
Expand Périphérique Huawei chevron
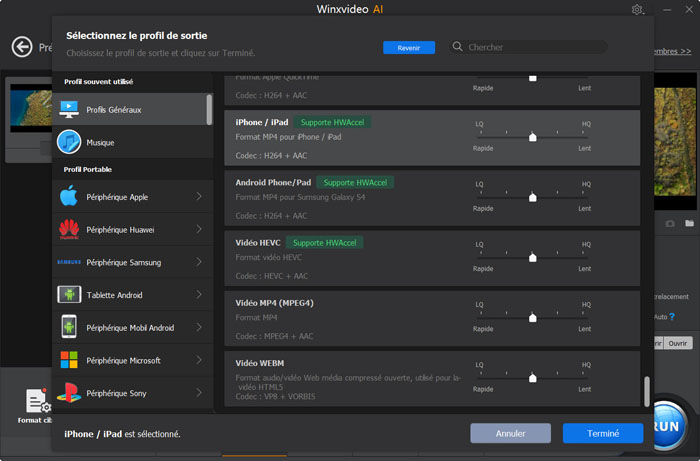(199, 229)
